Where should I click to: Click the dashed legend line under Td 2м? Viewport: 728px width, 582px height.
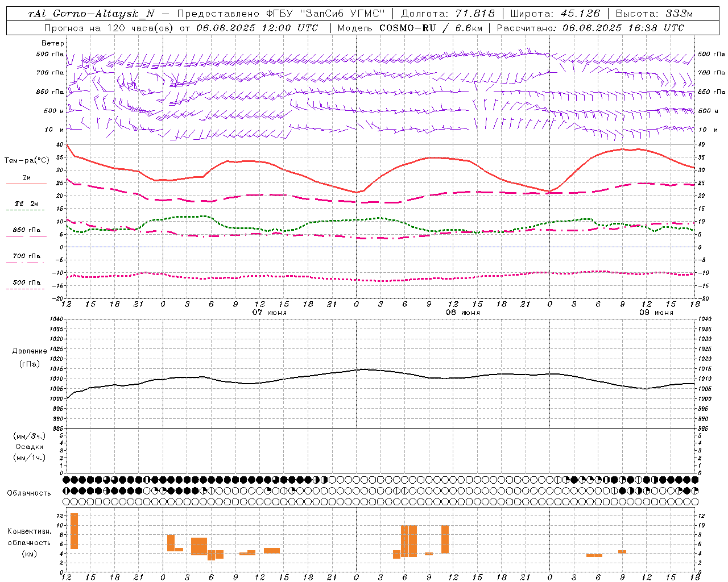pyautogui.click(x=26, y=210)
